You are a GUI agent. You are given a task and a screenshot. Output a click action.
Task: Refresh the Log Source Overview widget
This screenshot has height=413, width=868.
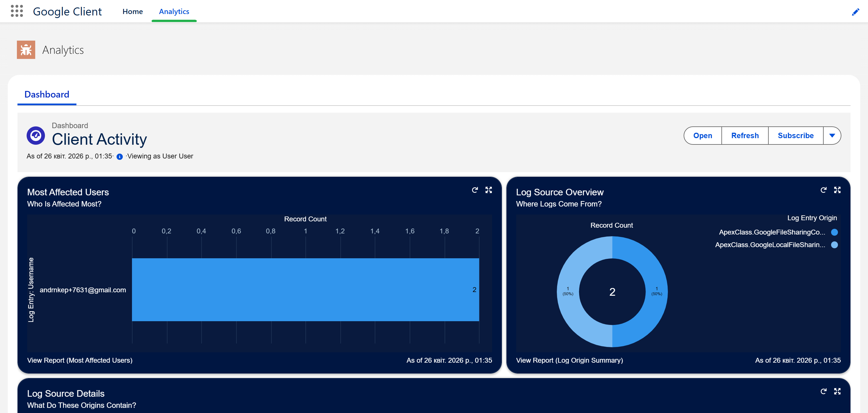point(824,190)
